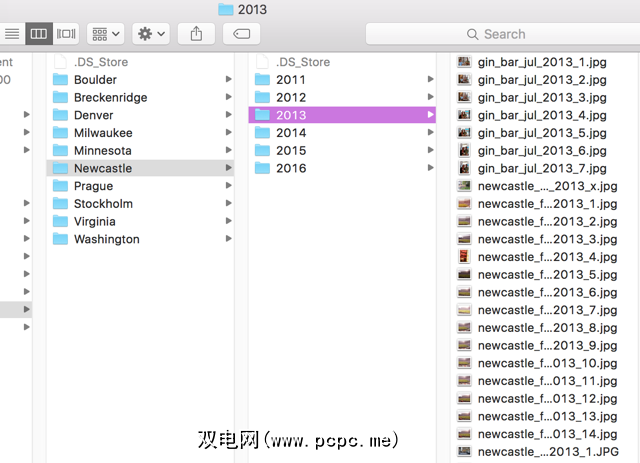Screen dimensions: 640x463
Task: Expand arrow next to 2012
Action: 431,97
